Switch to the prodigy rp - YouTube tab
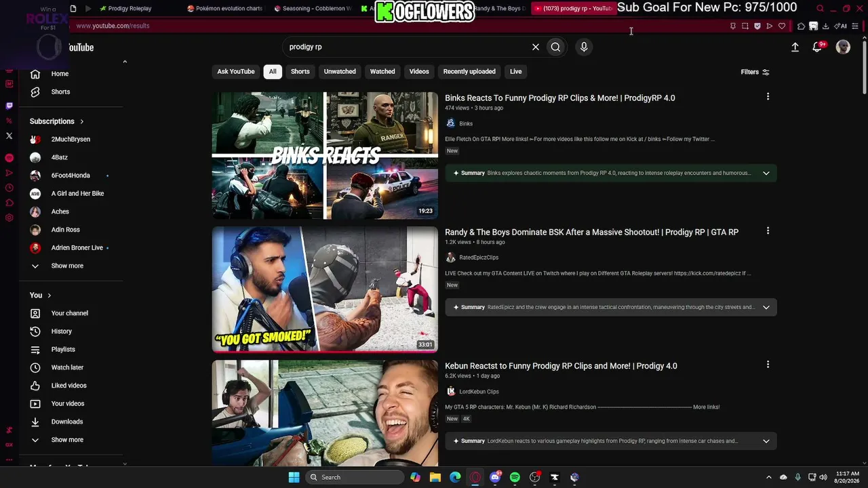The width and height of the screenshot is (868, 488). pyautogui.click(x=573, y=9)
